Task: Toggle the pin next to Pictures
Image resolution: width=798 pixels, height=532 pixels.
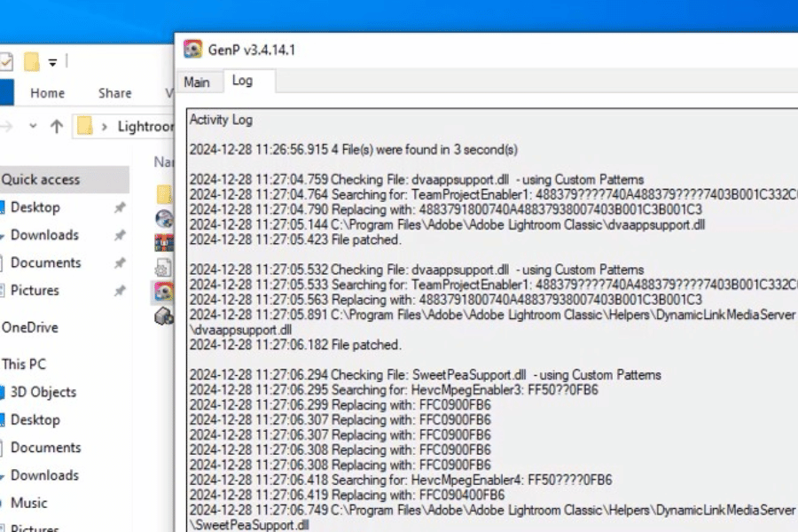Action: click(120, 291)
